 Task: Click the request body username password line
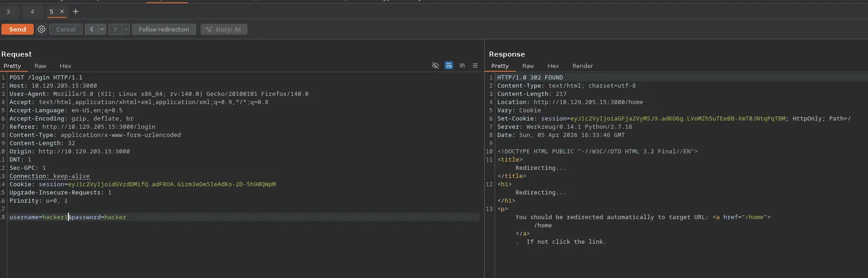67,217
